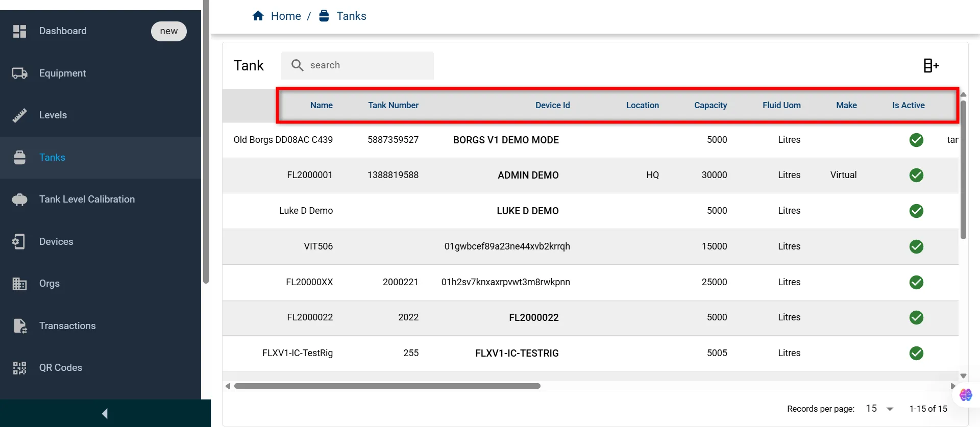The height and width of the screenshot is (427, 980).
Task: Click the Tanks breadcrumb icon
Action: coord(324,16)
